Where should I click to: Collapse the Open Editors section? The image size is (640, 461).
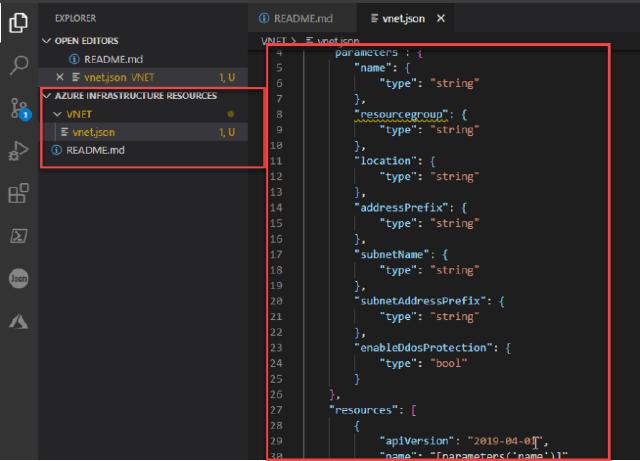pyautogui.click(x=46, y=41)
